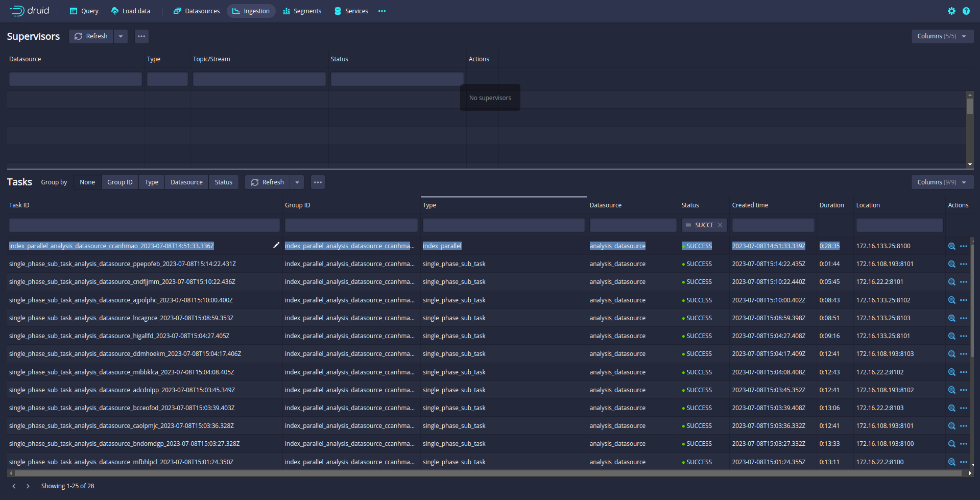
Task: Open the settings gear icon
Action: point(951,11)
